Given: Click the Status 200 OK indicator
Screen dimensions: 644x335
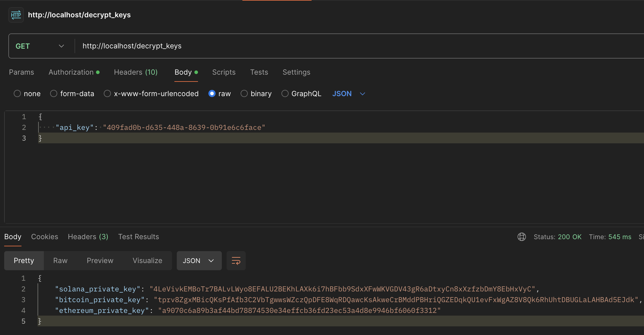Looking at the screenshot, I should click(x=558, y=237).
